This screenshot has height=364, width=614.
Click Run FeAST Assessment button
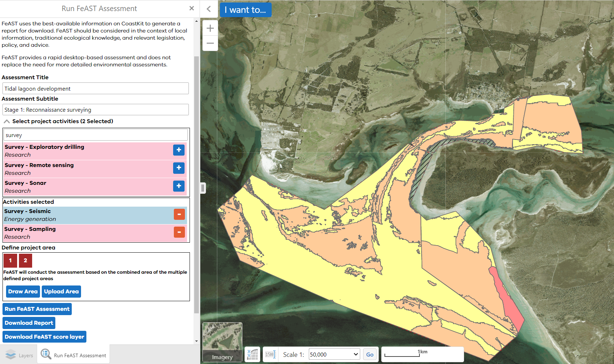[37, 309]
